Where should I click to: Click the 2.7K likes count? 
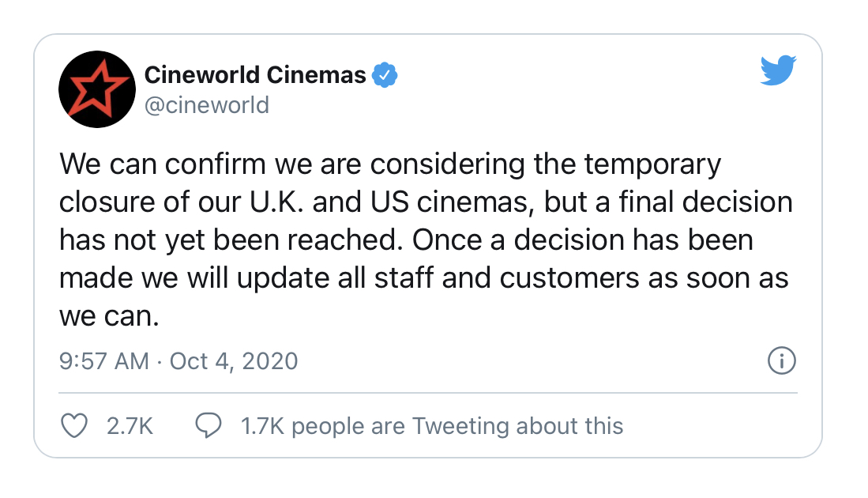click(x=129, y=426)
